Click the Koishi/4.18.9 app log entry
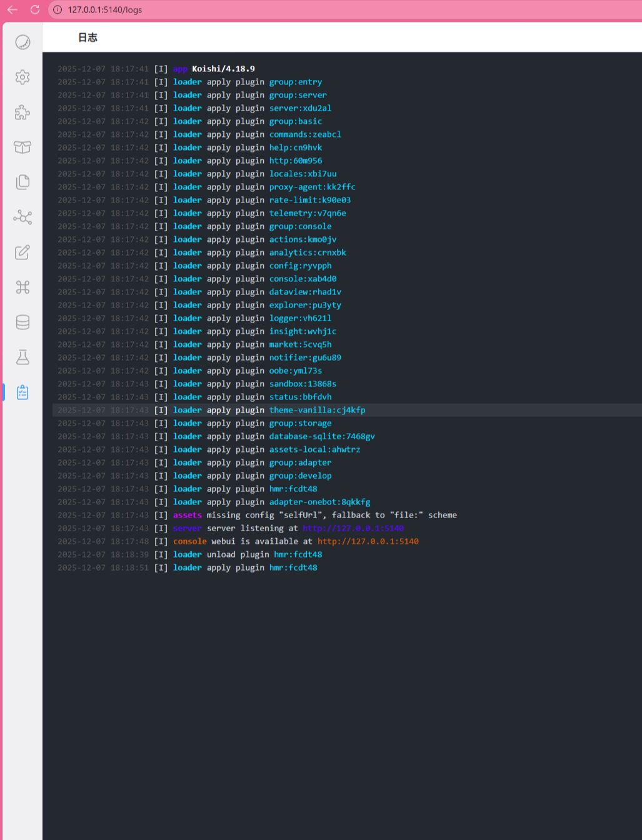The image size is (642, 840). (223, 69)
